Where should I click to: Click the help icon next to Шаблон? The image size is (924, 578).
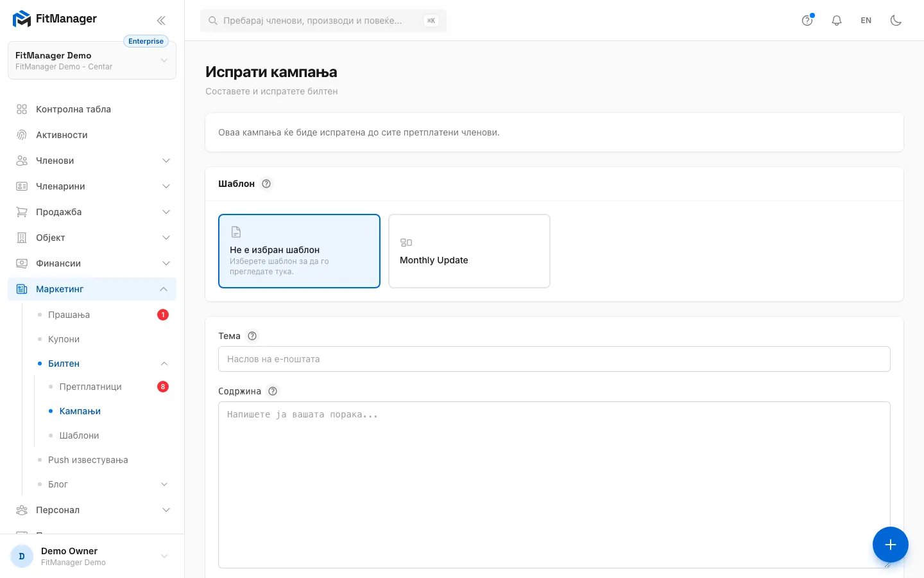pyautogui.click(x=266, y=184)
